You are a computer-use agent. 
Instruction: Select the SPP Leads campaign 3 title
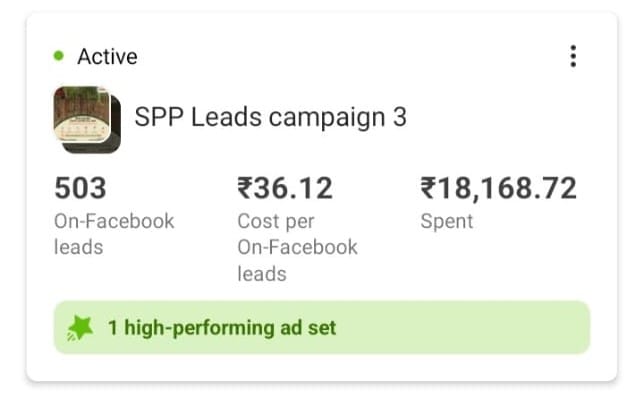[271, 117]
